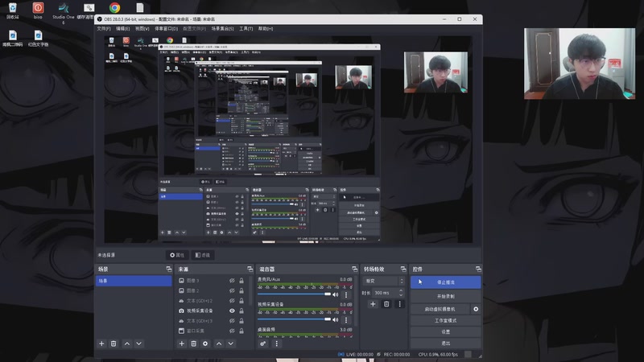Show the hidden 文本 (GDI+) 3 source
644x362 pixels.
[x=232, y=321]
